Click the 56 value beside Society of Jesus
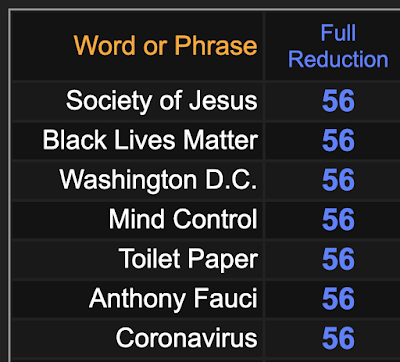This screenshot has width=400, height=362. (x=338, y=101)
